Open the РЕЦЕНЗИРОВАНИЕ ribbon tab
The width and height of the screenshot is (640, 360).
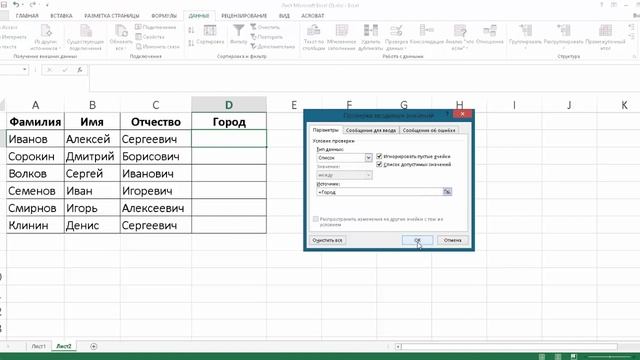coord(244,16)
